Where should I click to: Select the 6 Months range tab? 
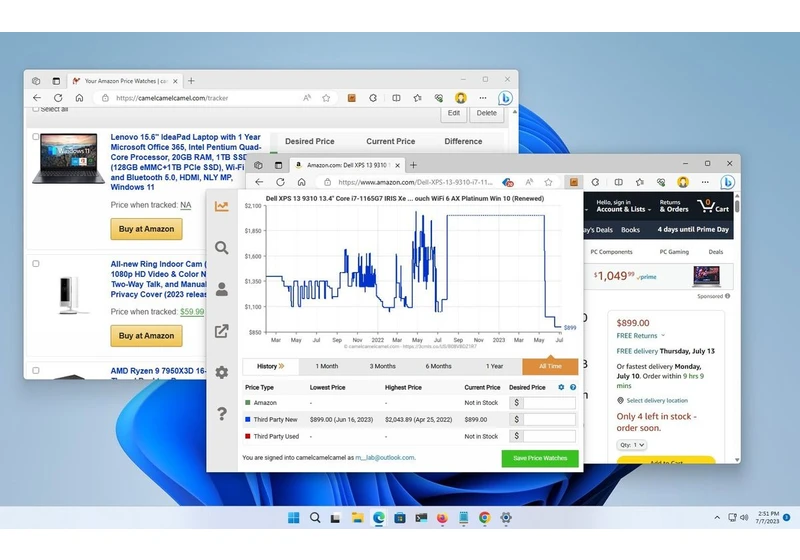[438, 366]
